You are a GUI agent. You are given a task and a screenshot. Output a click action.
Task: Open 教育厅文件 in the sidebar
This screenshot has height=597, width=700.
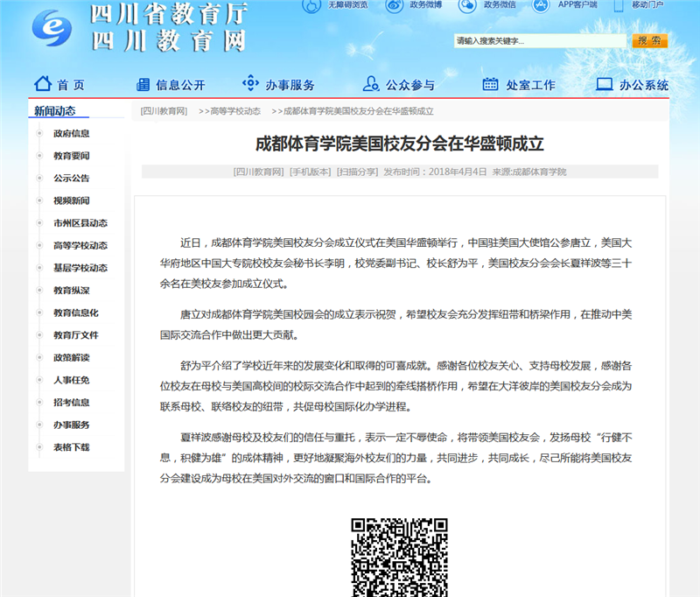(76, 335)
